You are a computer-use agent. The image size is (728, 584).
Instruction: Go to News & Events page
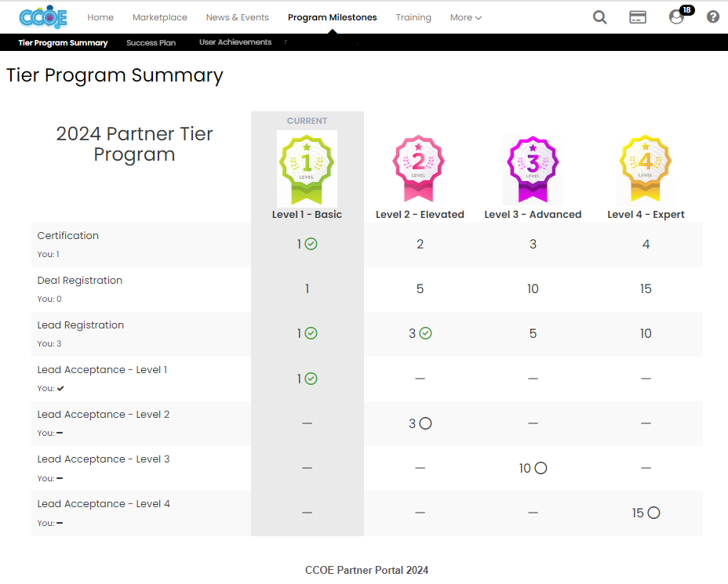pos(237,17)
